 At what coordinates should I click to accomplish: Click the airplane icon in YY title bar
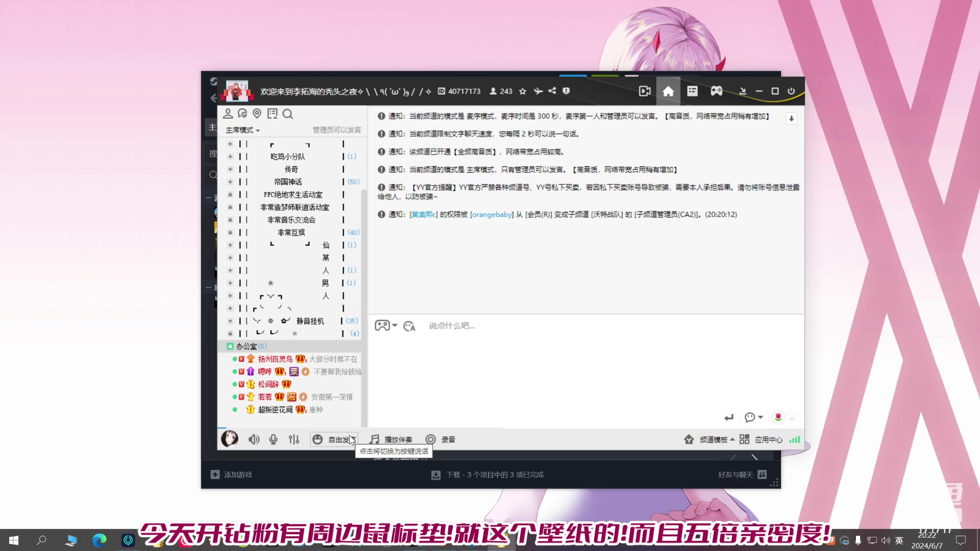[x=538, y=91]
